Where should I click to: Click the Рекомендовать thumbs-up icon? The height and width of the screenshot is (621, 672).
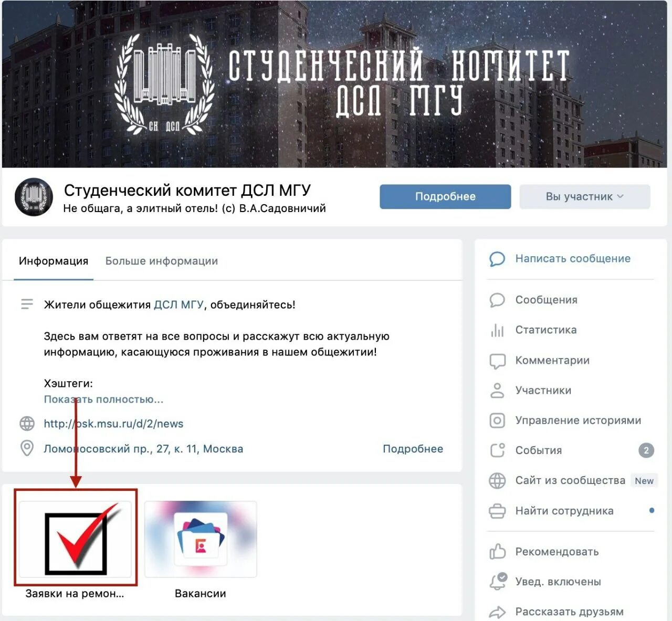pyautogui.click(x=497, y=551)
